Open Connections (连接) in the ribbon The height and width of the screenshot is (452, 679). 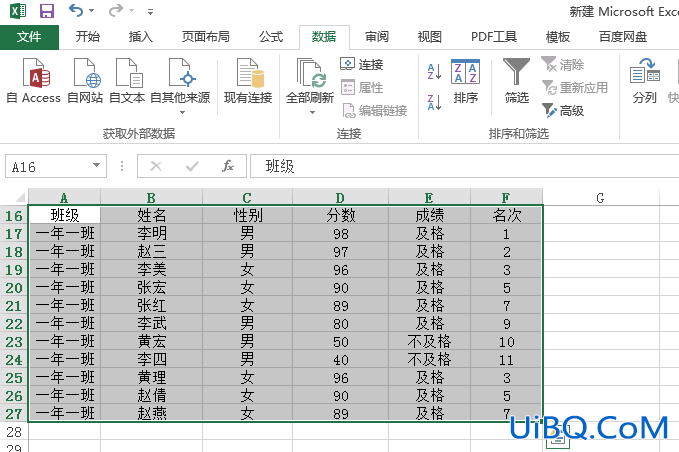tap(362, 65)
